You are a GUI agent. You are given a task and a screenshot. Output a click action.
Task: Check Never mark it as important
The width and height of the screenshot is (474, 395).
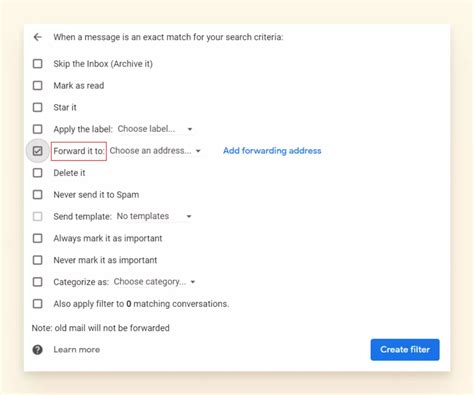click(x=38, y=260)
